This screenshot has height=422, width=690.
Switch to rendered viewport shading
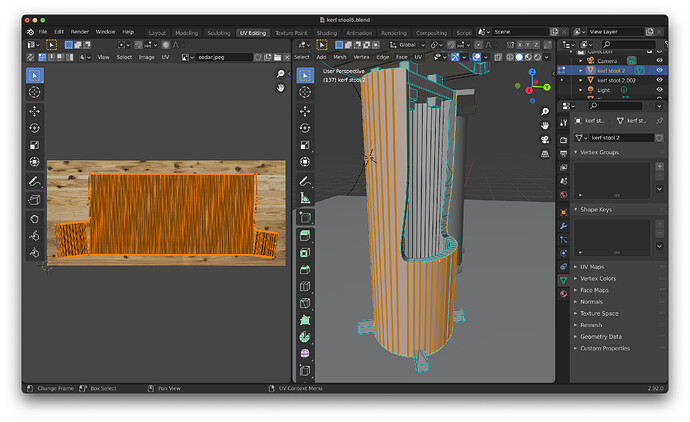point(537,57)
